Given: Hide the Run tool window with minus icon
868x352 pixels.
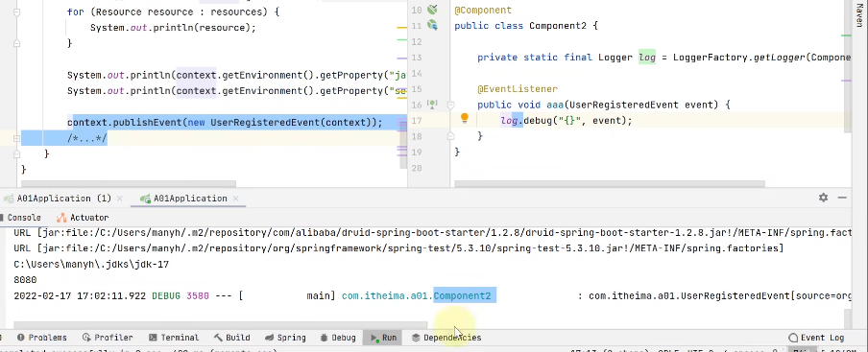Looking at the screenshot, I should click(842, 198).
